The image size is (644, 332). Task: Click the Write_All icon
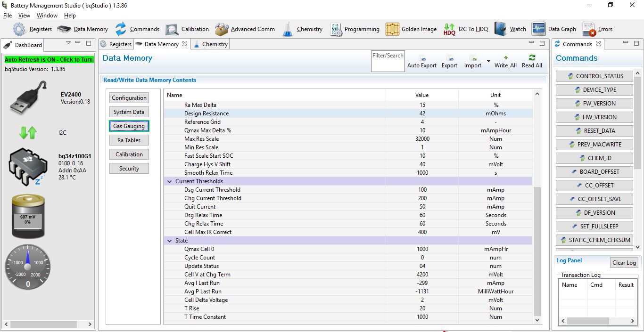pos(505,58)
